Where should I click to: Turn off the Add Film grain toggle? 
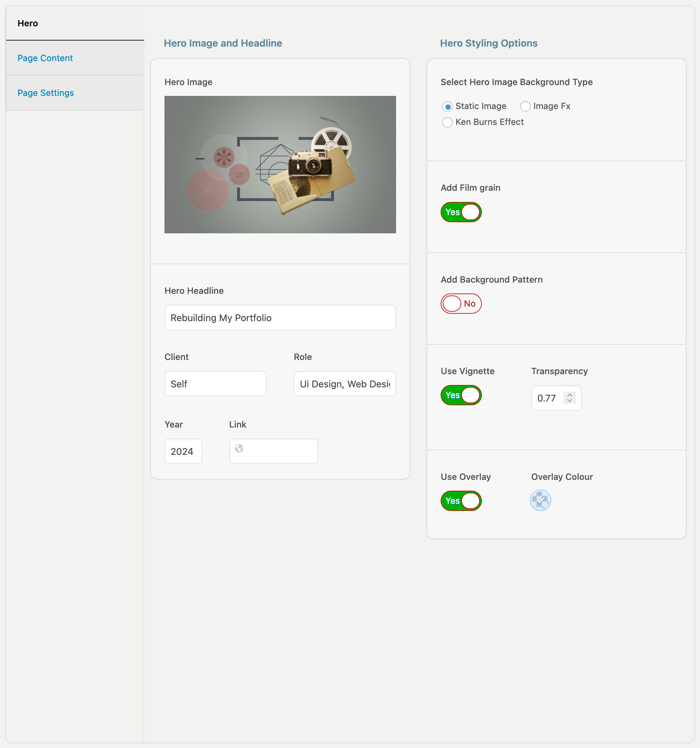tap(461, 212)
